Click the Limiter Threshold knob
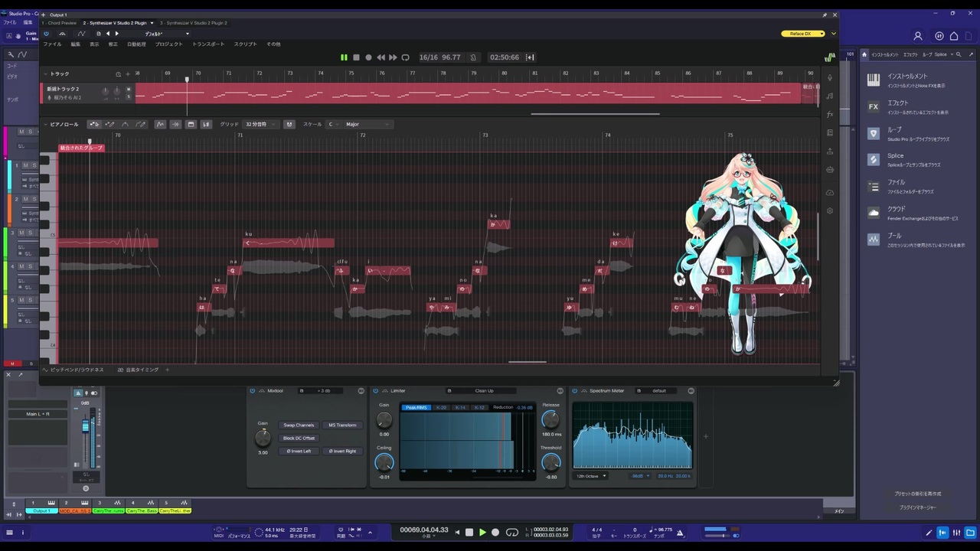 point(550,462)
